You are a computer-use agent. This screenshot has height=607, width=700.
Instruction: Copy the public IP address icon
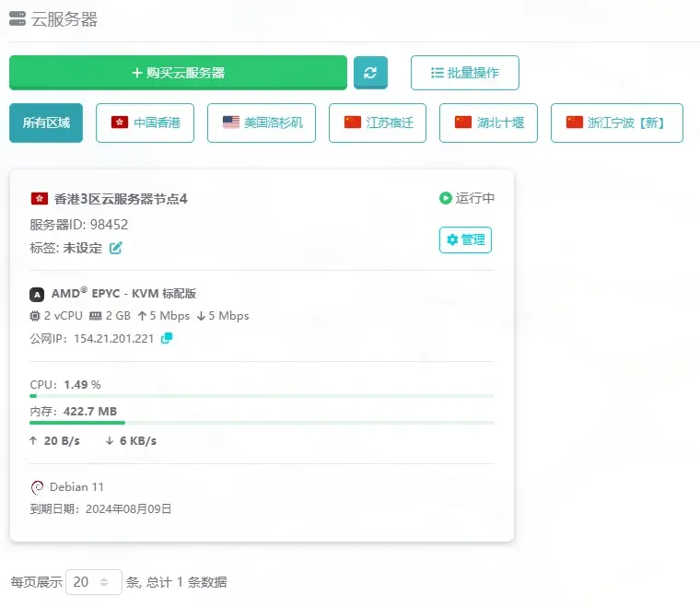(x=167, y=338)
